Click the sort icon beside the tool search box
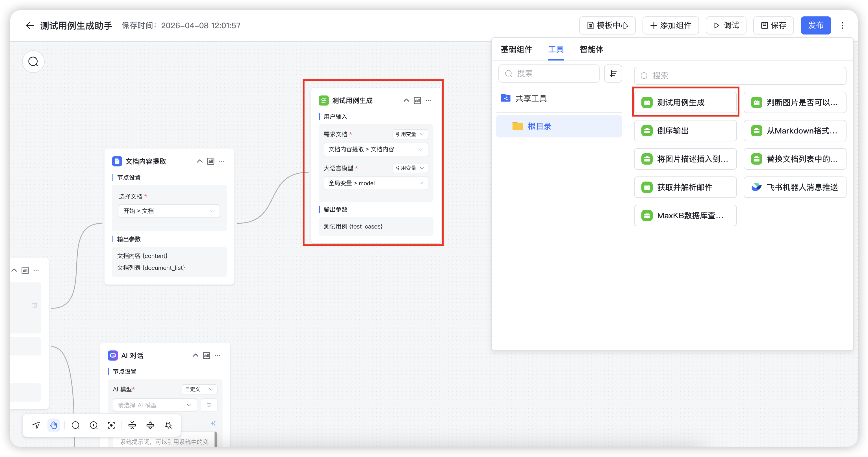Viewport: 868px width, 457px height. click(x=613, y=74)
